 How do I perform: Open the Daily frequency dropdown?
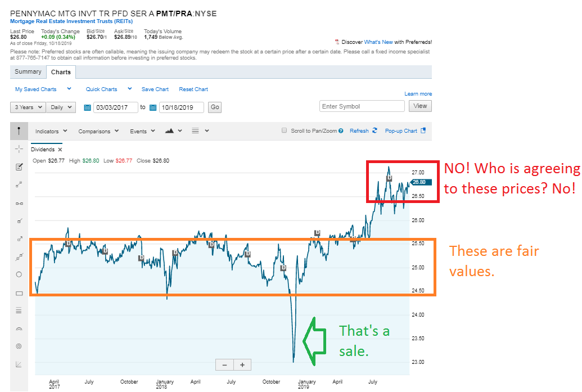61,107
